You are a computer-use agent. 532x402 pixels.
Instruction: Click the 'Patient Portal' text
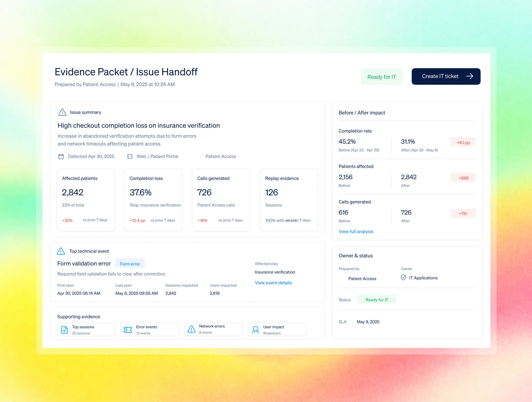point(164,156)
